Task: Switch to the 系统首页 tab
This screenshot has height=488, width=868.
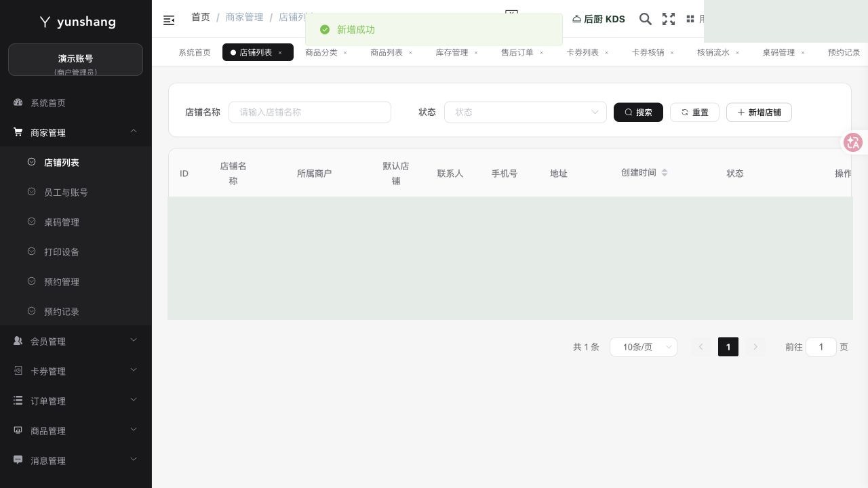Action: click(x=195, y=52)
